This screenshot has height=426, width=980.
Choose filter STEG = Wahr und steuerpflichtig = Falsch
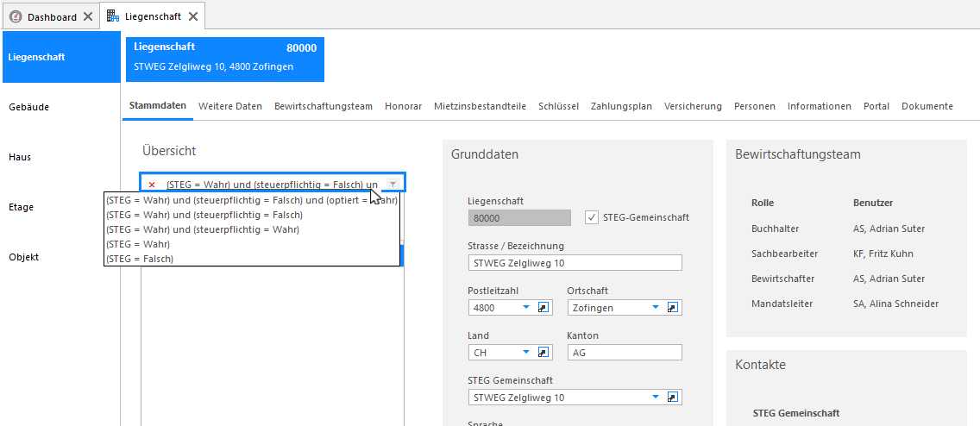pyautogui.click(x=251, y=215)
